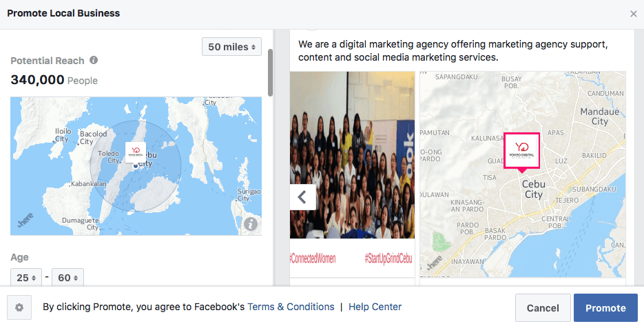644x326 pixels.
Task: Click the Yovso Digital marker on radius map
Action: [136, 152]
